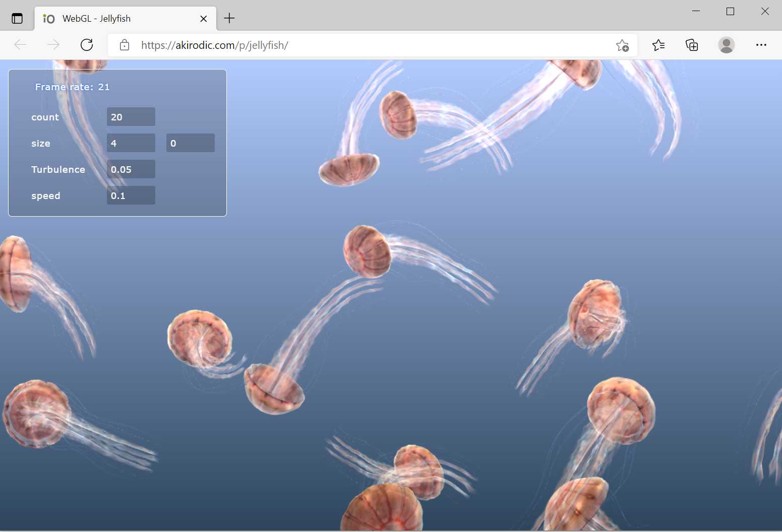Screen dimensions: 782x532
Task: Click the akirodic.com address bar URL
Action: [214, 45]
